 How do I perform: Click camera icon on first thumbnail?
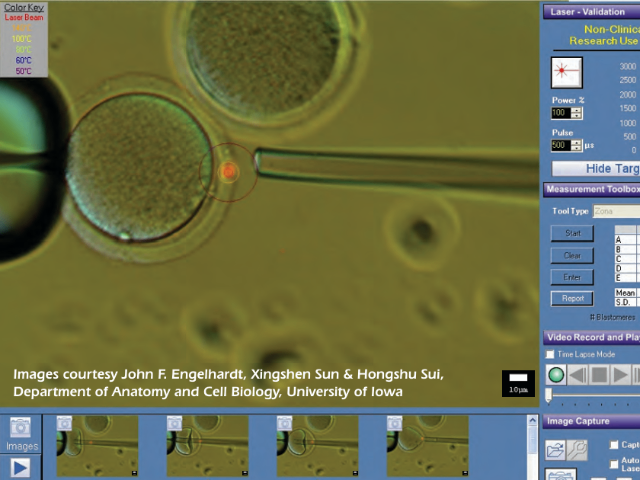64,423
